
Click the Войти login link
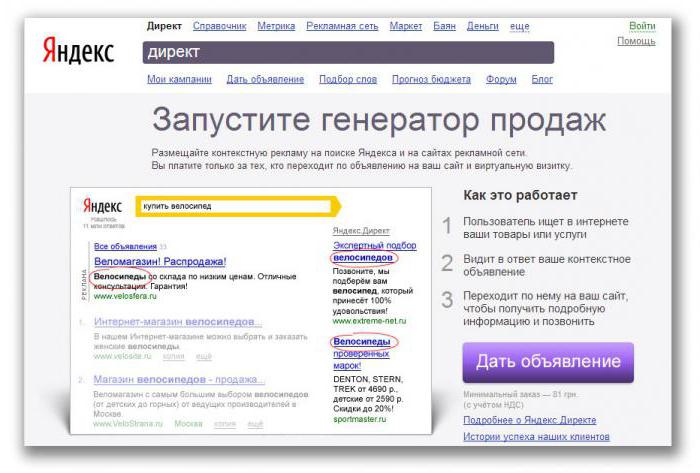point(642,25)
